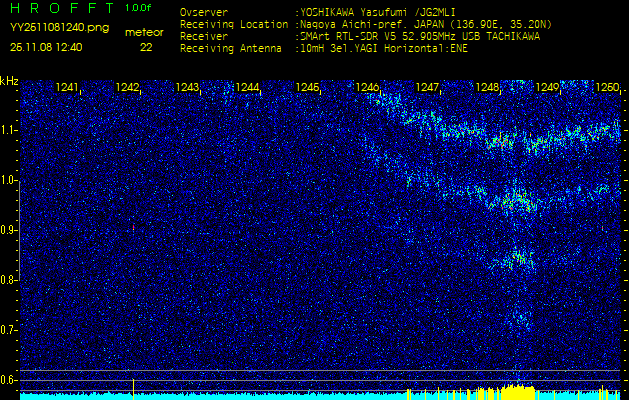Click the kHz axis unit label
Screen dimensions: 629x400
click(9, 81)
